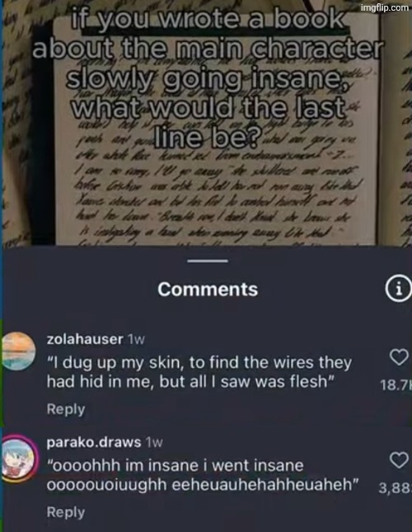Open the zolahauser username link
The width and height of the screenshot is (412, 532).
coord(85,339)
